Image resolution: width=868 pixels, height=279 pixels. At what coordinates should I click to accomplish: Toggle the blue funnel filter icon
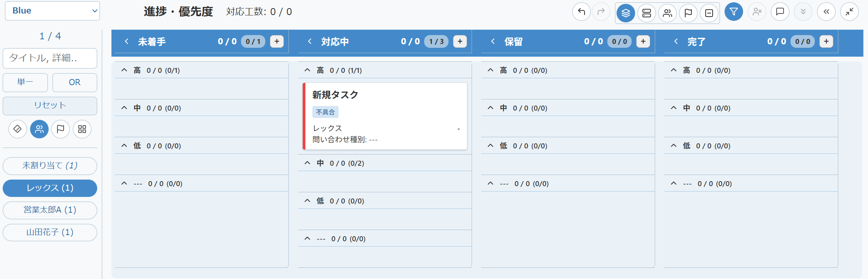[734, 12]
